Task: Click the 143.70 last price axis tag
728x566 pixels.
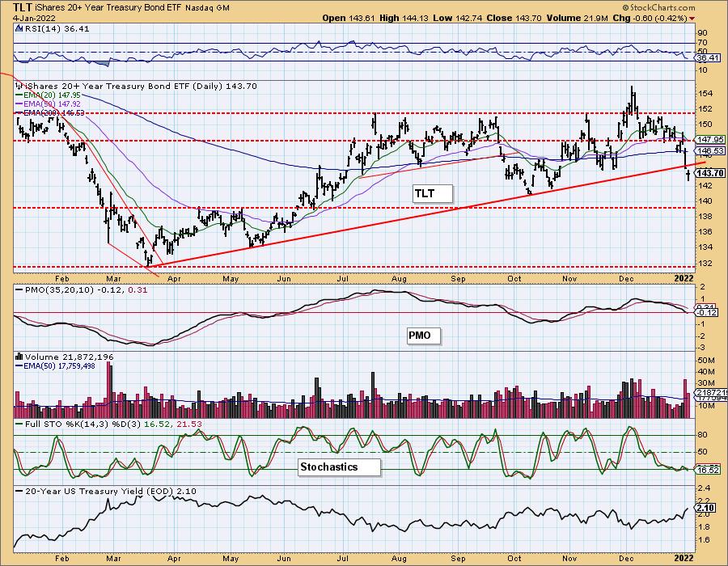Action: tap(710, 173)
